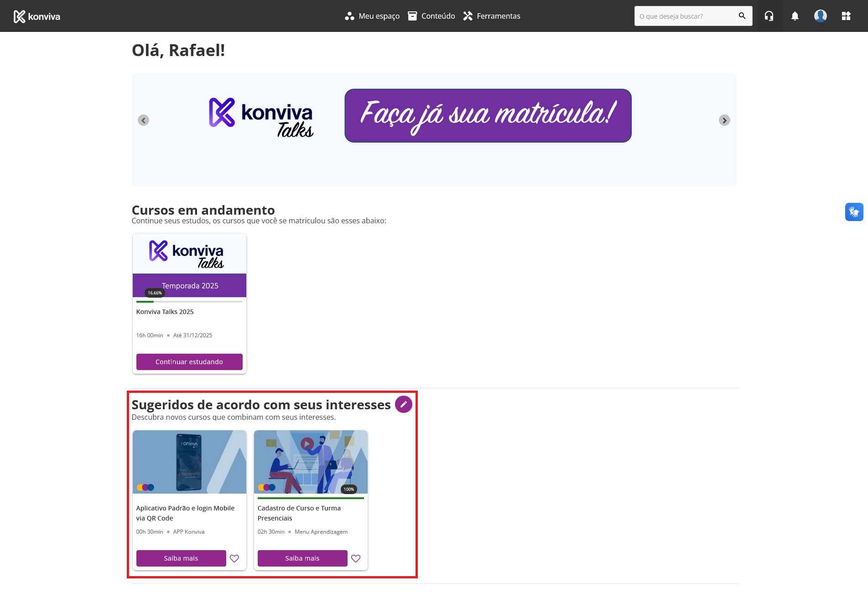Click the 'Menu Aprendizagem' category text

pyautogui.click(x=321, y=532)
